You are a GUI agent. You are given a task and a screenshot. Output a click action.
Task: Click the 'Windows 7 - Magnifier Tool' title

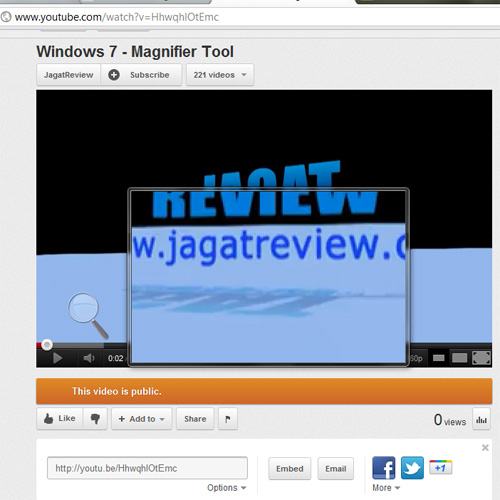click(135, 52)
